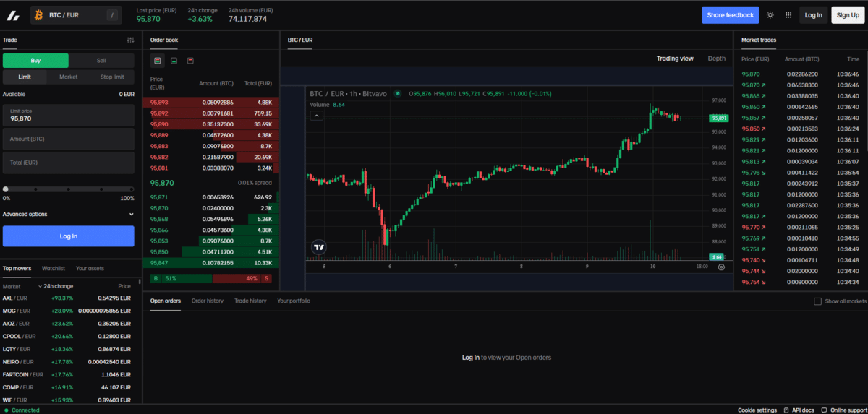868x414 pixels.
Task: Click the Share feedback button
Action: coord(731,14)
